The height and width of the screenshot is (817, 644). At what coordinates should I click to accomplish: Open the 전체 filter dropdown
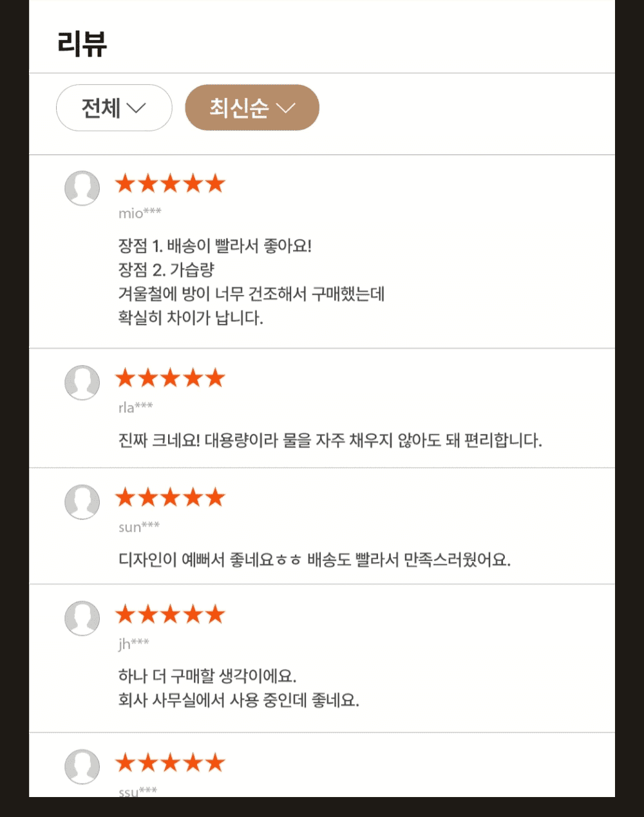click(x=114, y=108)
